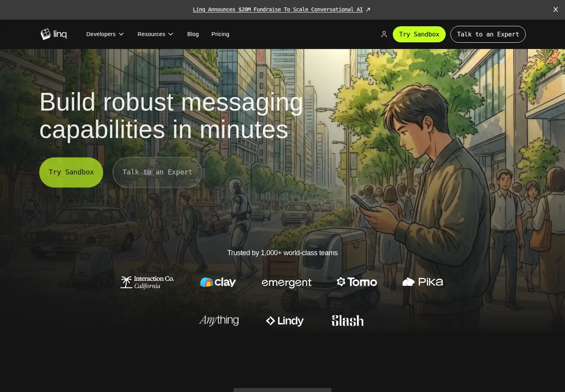Click the Pika logo
Image resolution: width=565 pixels, height=392 pixels.
[423, 282]
